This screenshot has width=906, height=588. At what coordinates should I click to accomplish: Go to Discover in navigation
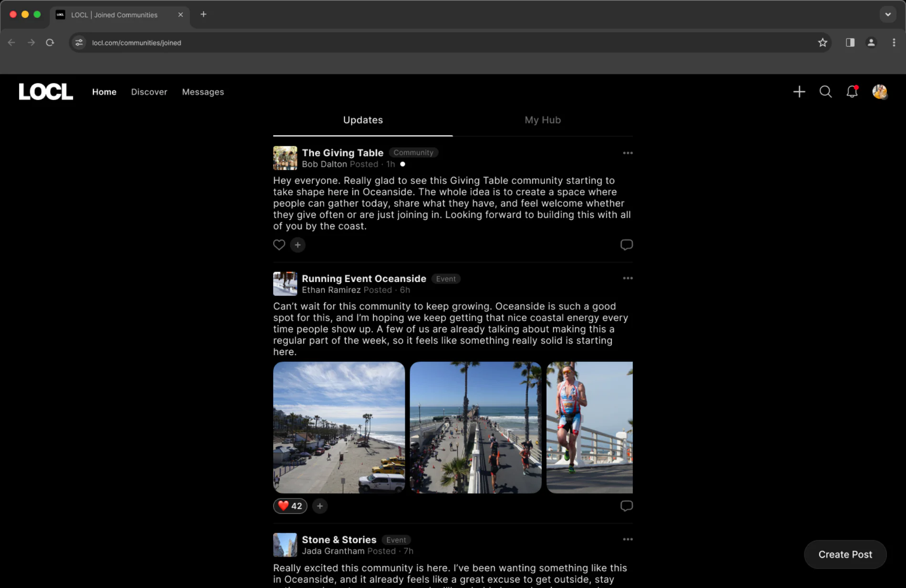coord(149,92)
